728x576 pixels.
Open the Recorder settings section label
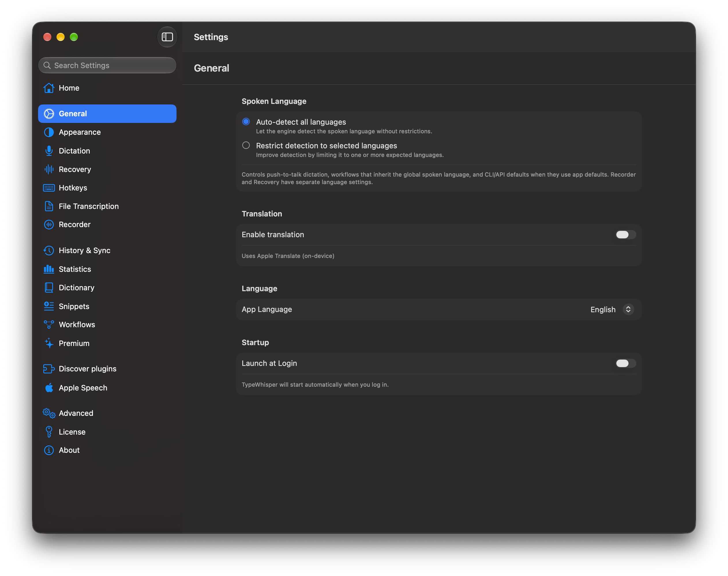click(x=74, y=225)
